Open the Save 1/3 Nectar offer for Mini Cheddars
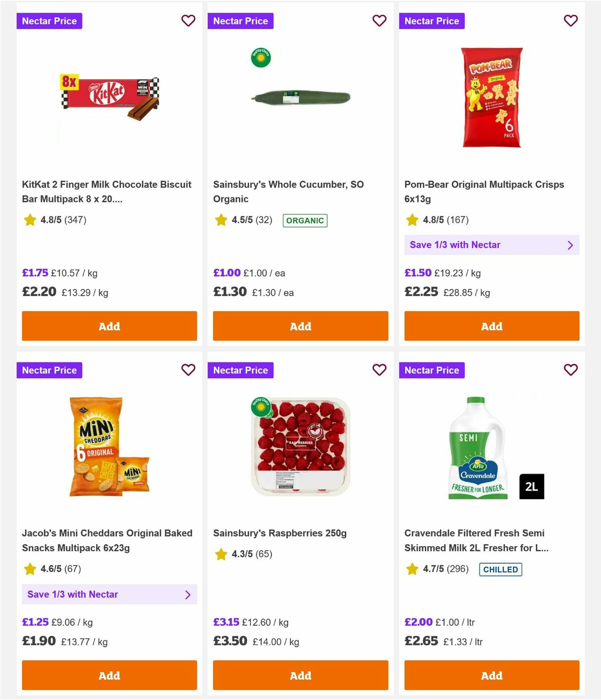This screenshot has width=601, height=700. (110, 594)
